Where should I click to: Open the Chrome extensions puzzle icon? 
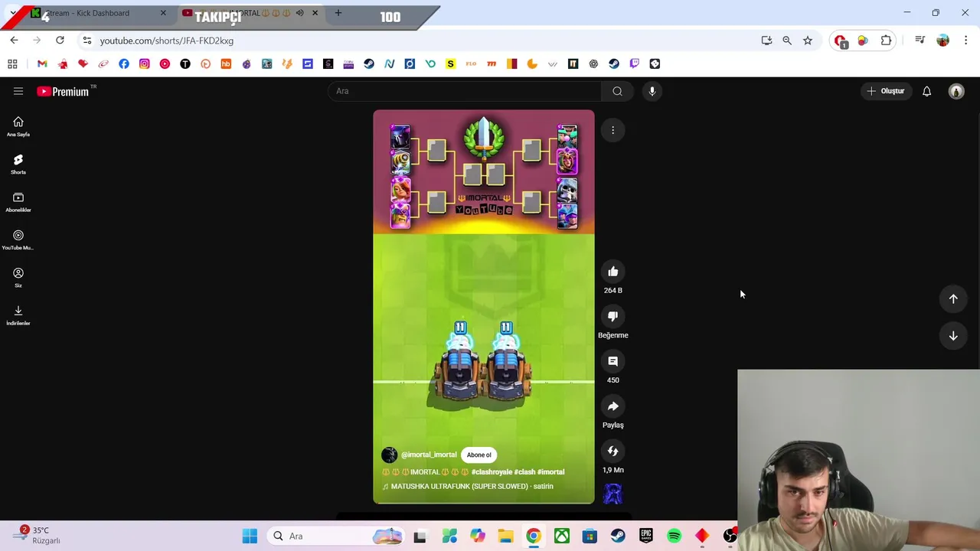[886, 41]
